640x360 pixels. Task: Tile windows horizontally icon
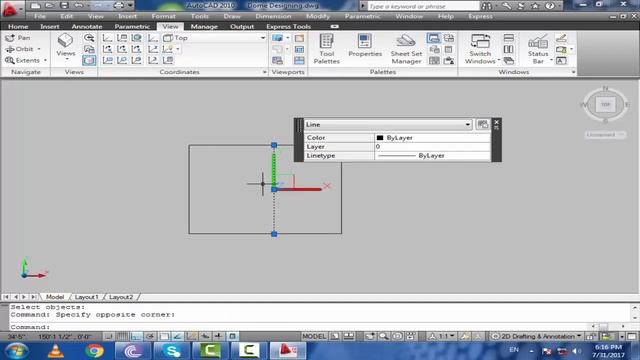point(509,38)
